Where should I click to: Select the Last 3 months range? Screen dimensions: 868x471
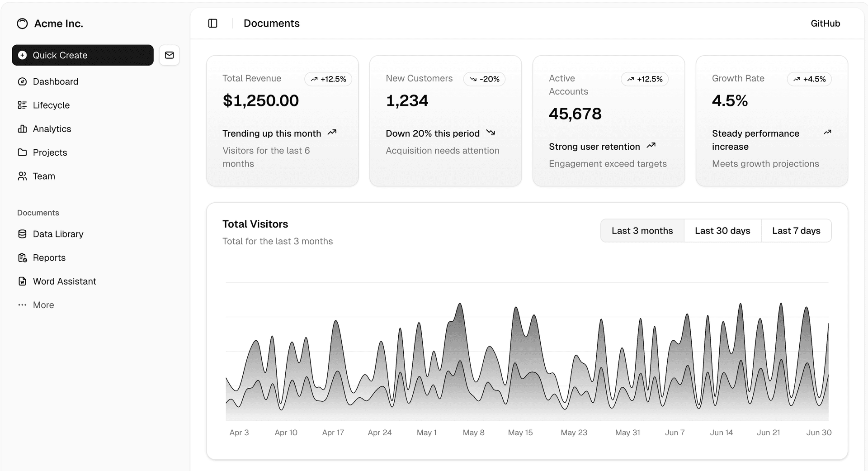coord(642,231)
